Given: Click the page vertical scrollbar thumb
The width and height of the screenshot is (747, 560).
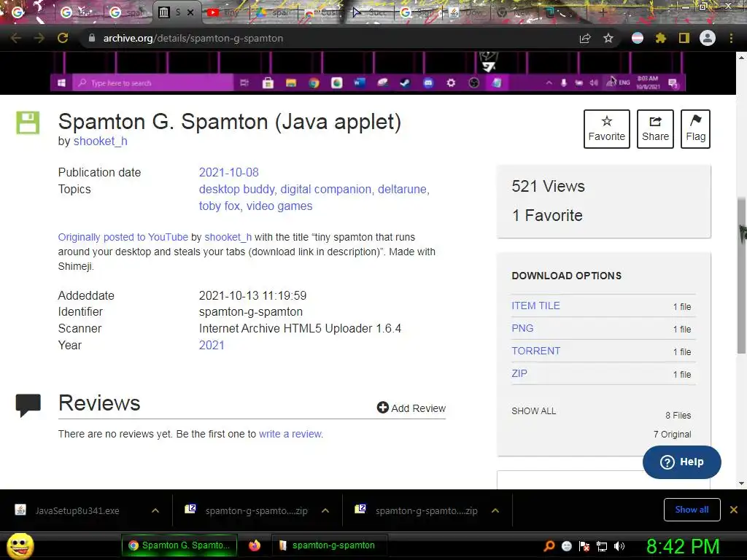Looking at the screenshot, I should click(x=741, y=276).
